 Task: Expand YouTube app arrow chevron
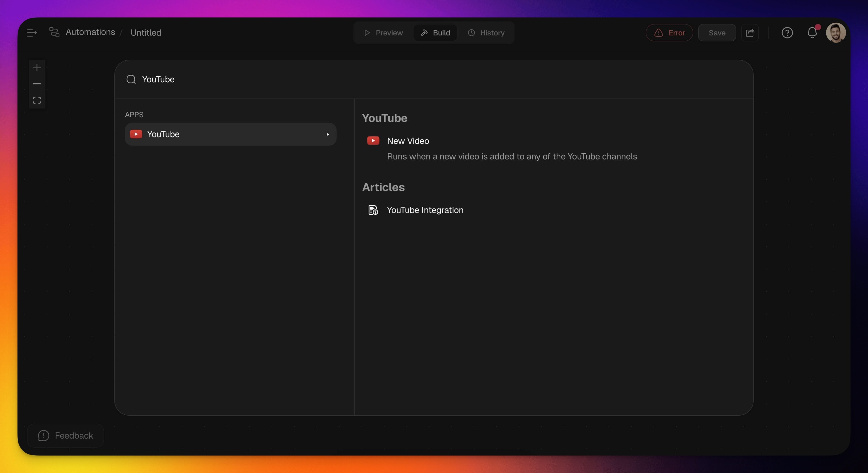coord(328,134)
